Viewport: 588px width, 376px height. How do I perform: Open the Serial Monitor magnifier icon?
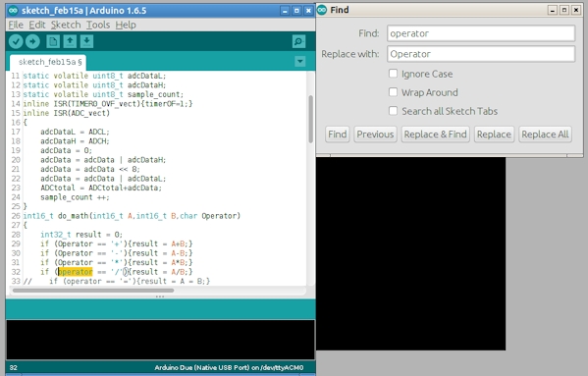click(298, 41)
